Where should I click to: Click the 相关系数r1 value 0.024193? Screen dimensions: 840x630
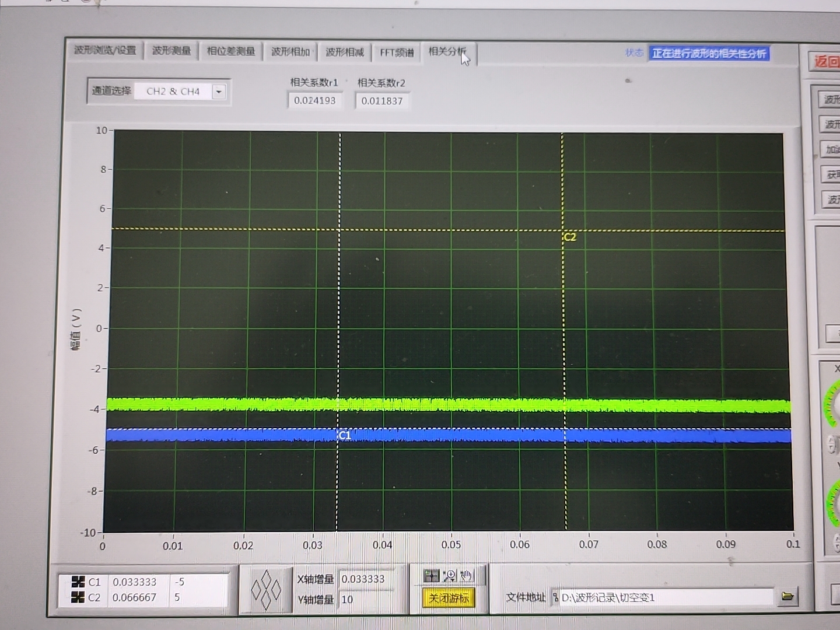point(315,100)
